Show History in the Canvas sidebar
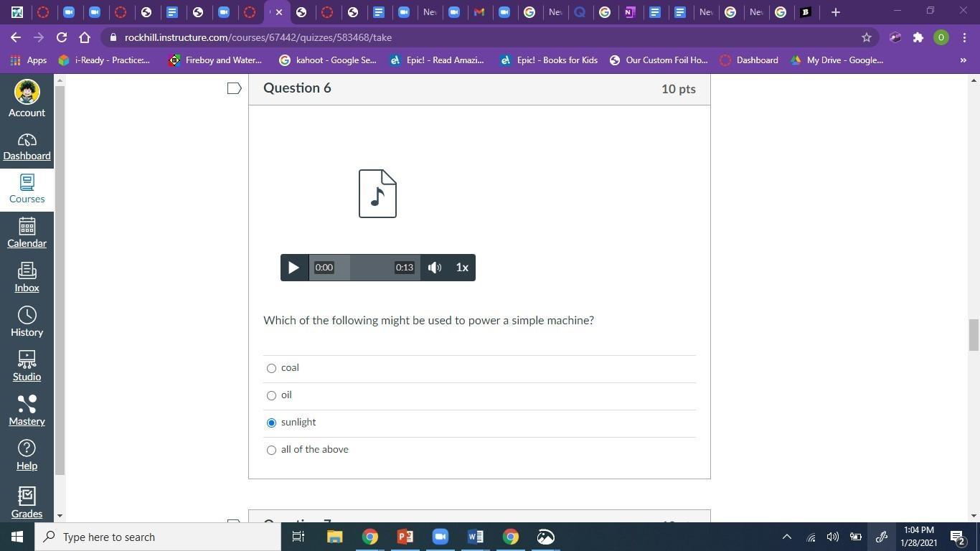This screenshot has width=980, height=551. [27, 322]
